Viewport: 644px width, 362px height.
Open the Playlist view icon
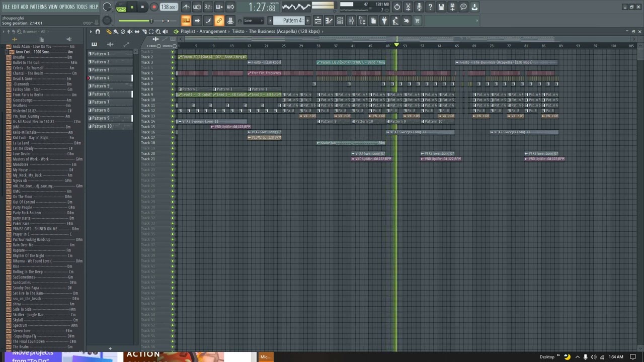click(x=318, y=21)
